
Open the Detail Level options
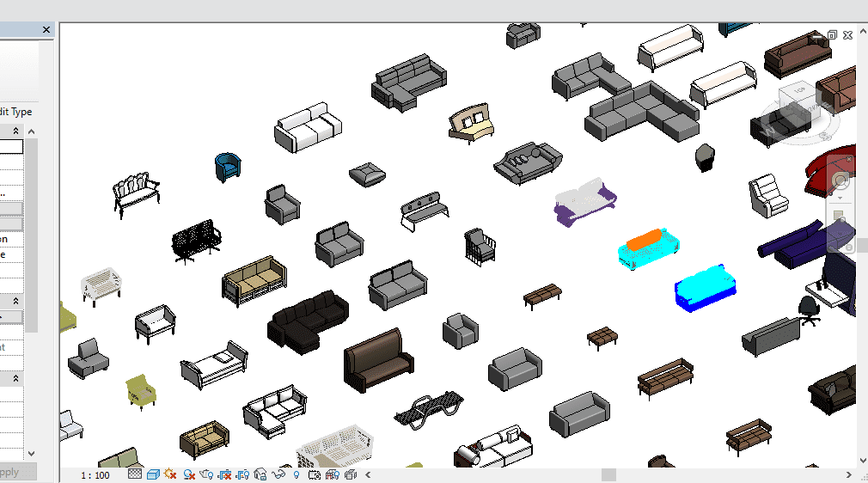(x=135, y=474)
